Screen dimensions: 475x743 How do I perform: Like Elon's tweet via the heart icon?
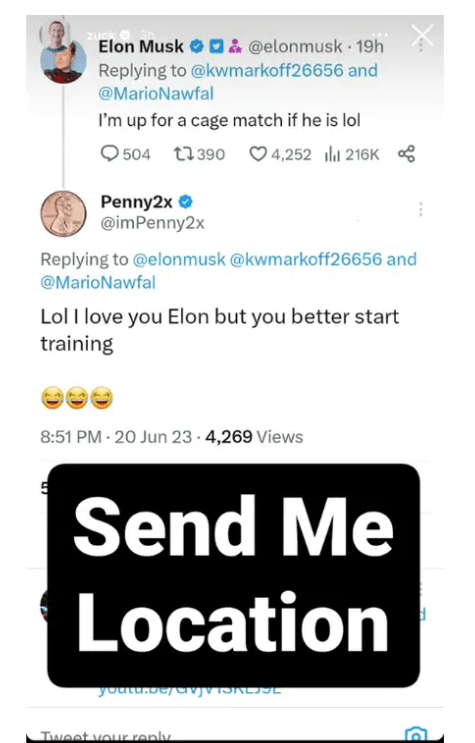pos(258,154)
